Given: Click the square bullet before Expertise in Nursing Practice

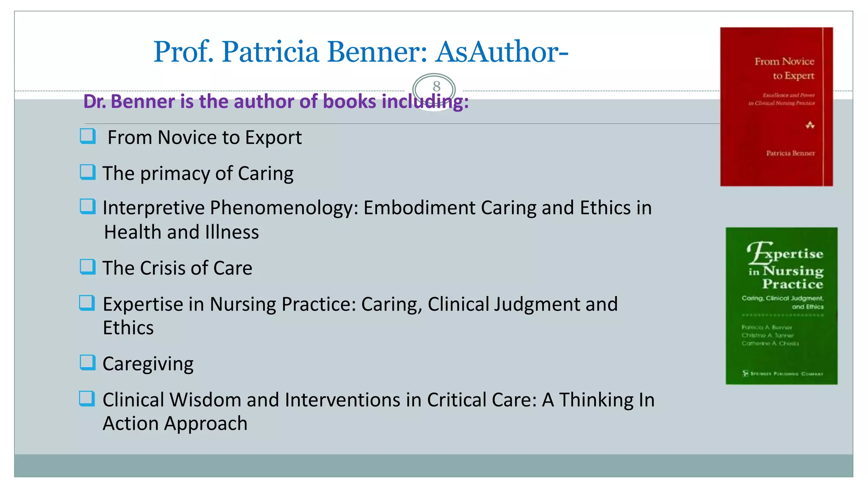Looking at the screenshot, I should [x=87, y=303].
